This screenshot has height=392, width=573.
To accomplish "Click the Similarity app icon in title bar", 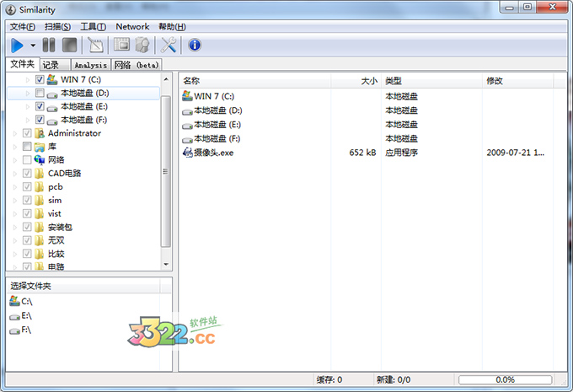I will 11,10.
